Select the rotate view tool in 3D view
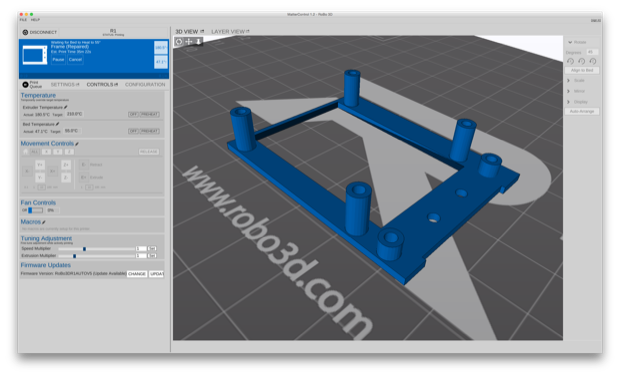 pos(179,42)
